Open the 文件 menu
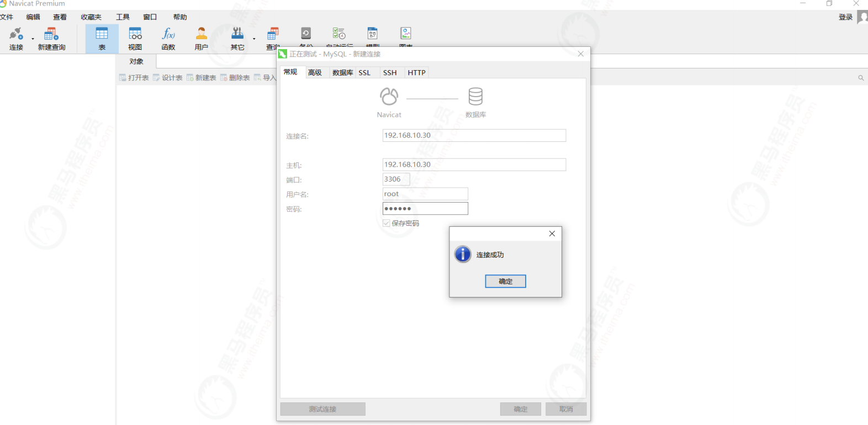 [x=7, y=17]
